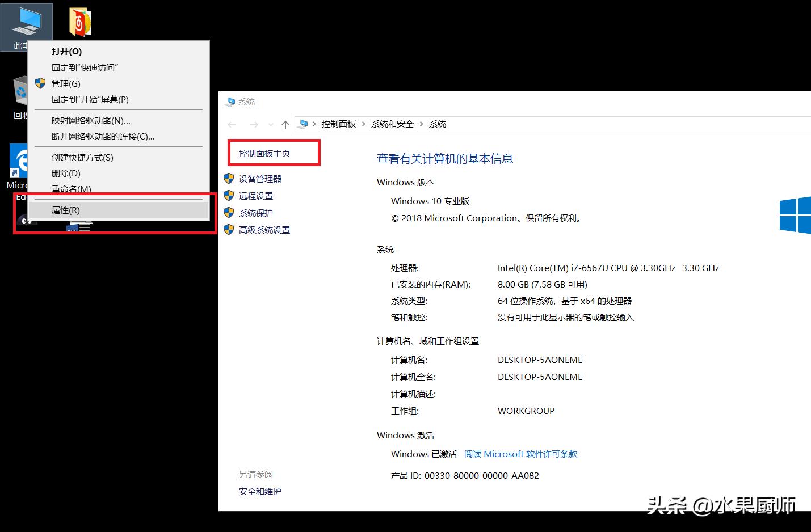Viewport: 811px width, 532px height.
Task: Select 固定到"快速访问" in context menu
Action: click(118, 67)
